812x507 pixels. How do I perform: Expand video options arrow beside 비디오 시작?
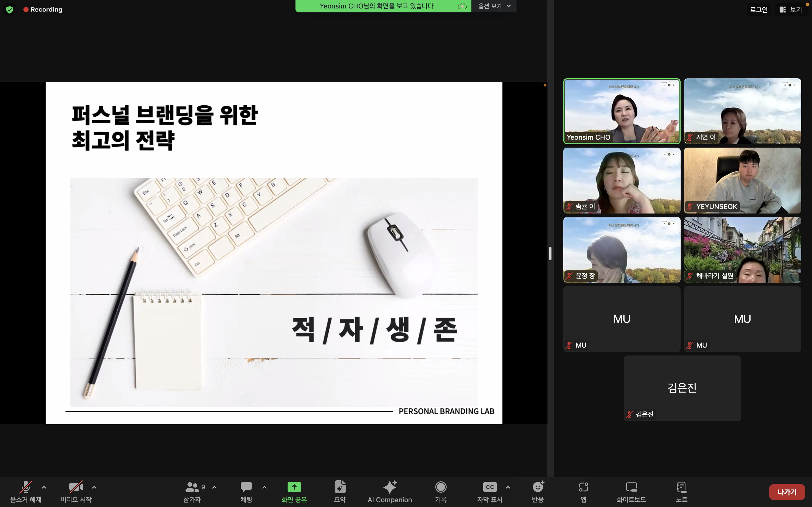[94, 487]
